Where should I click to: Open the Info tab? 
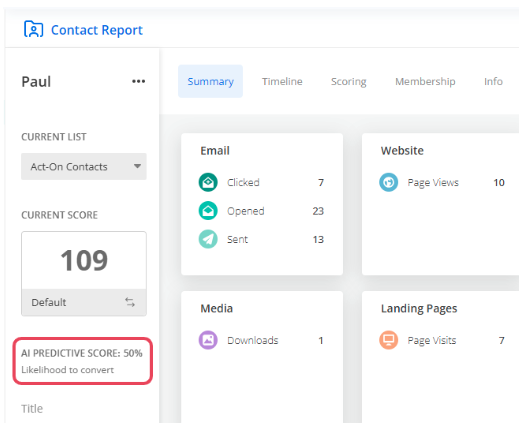(493, 81)
